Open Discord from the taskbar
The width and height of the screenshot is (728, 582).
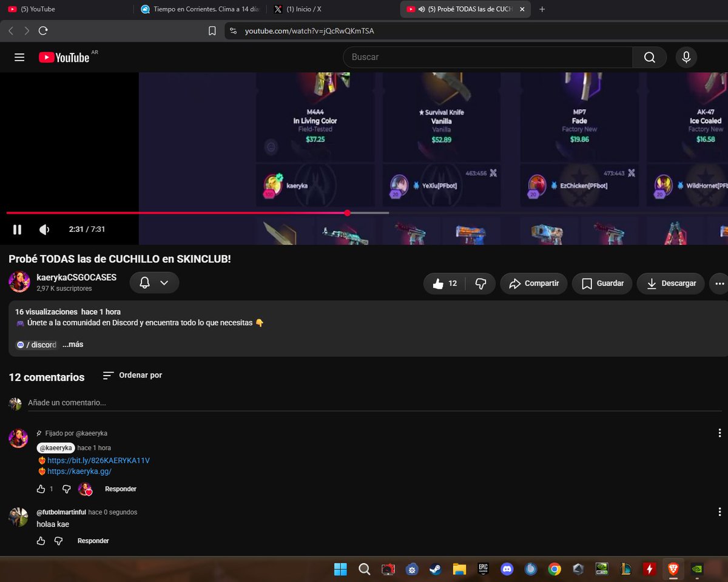pos(507,569)
